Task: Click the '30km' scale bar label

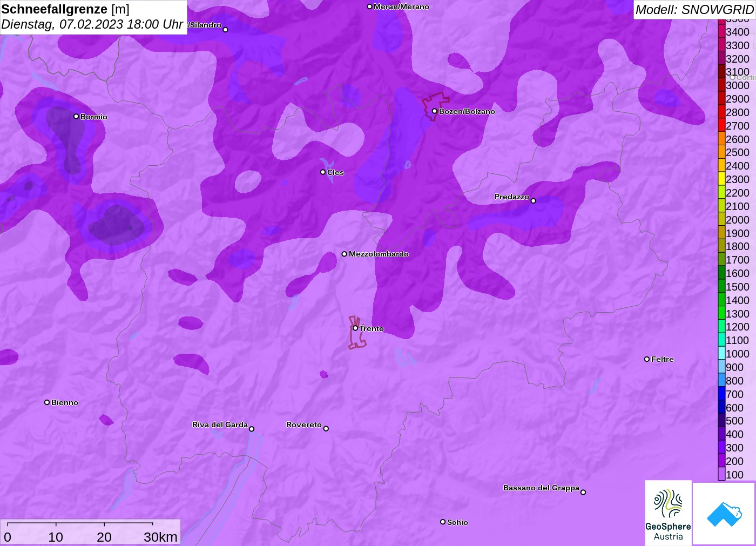Action: click(x=160, y=537)
